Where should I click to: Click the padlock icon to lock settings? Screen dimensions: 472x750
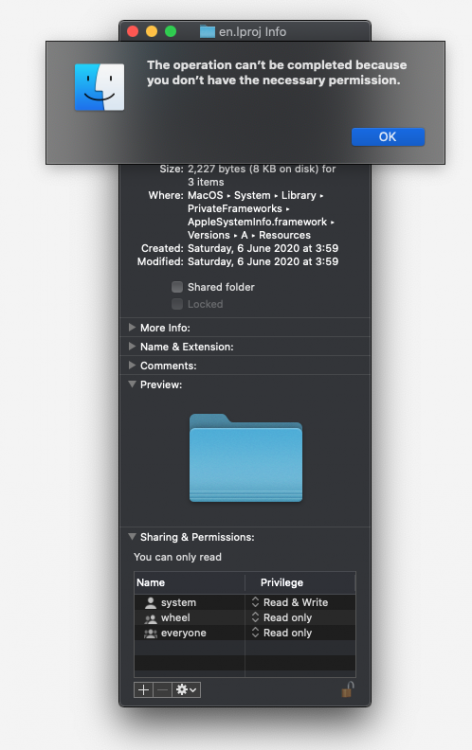[348, 689]
